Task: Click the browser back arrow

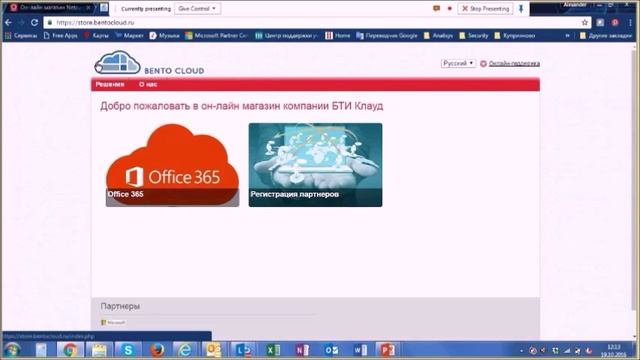Action: pos(8,22)
